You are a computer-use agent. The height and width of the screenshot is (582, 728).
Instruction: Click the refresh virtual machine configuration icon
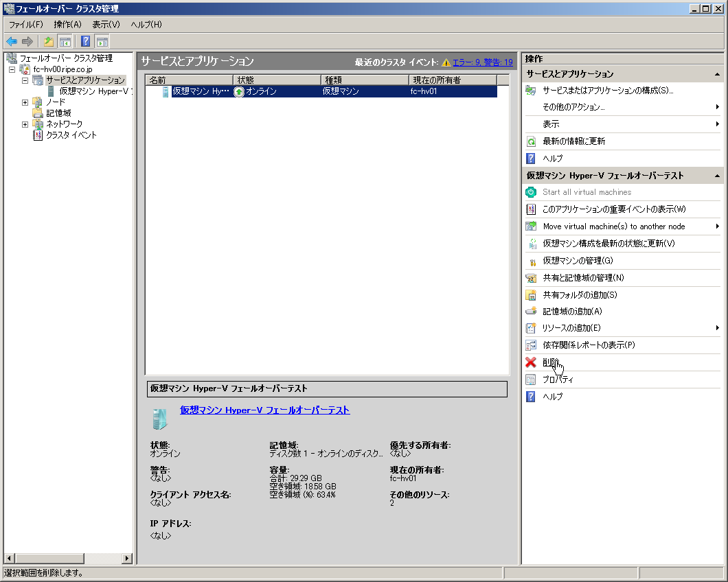tap(532, 244)
